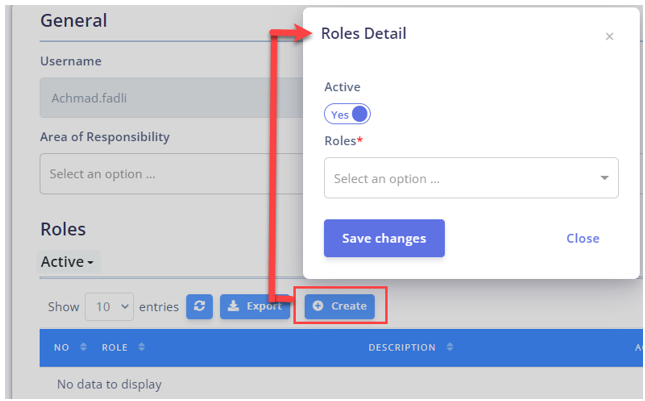Image resolution: width=645 pixels, height=401 pixels.
Task: Click the download icon on the Export button
Action: click(233, 306)
